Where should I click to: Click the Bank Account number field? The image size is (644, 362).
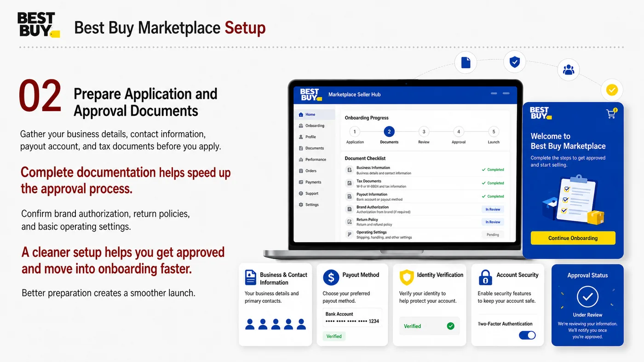tap(352, 317)
